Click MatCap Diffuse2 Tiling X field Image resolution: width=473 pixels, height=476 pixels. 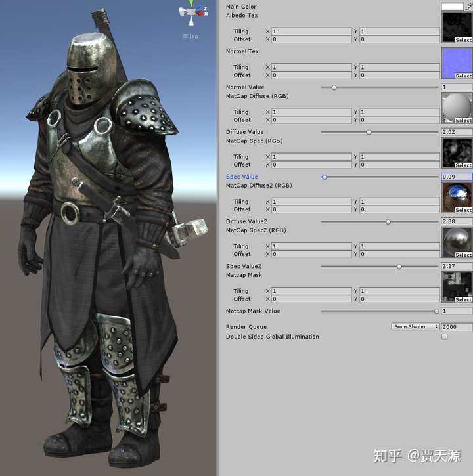(x=311, y=202)
